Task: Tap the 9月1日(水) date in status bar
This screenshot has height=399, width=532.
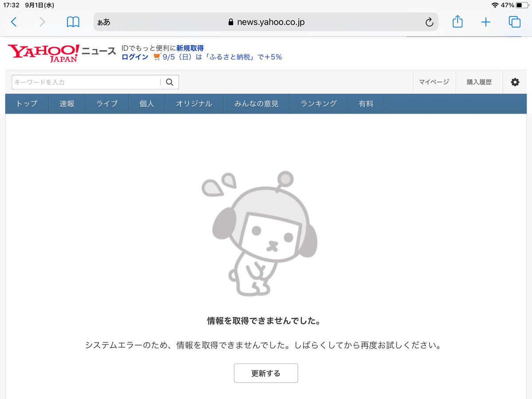Action: pyautogui.click(x=39, y=5)
